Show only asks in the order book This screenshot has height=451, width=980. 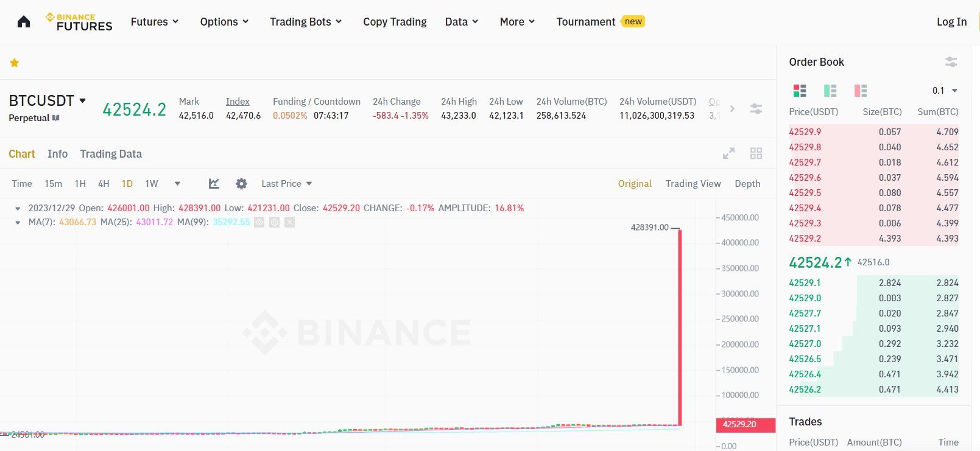[x=861, y=91]
